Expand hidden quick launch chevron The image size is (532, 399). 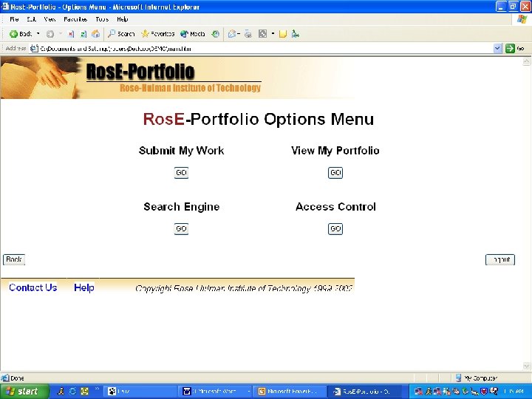click(97, 389)
